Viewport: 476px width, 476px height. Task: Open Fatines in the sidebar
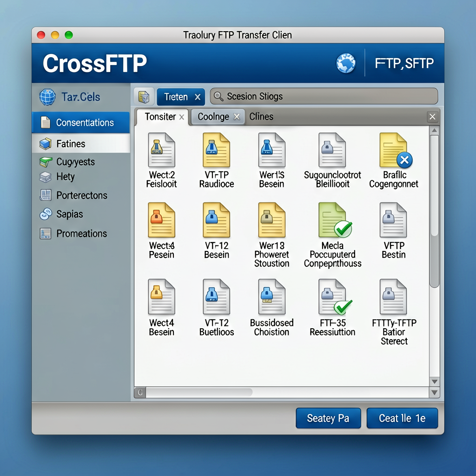(81, 143)
